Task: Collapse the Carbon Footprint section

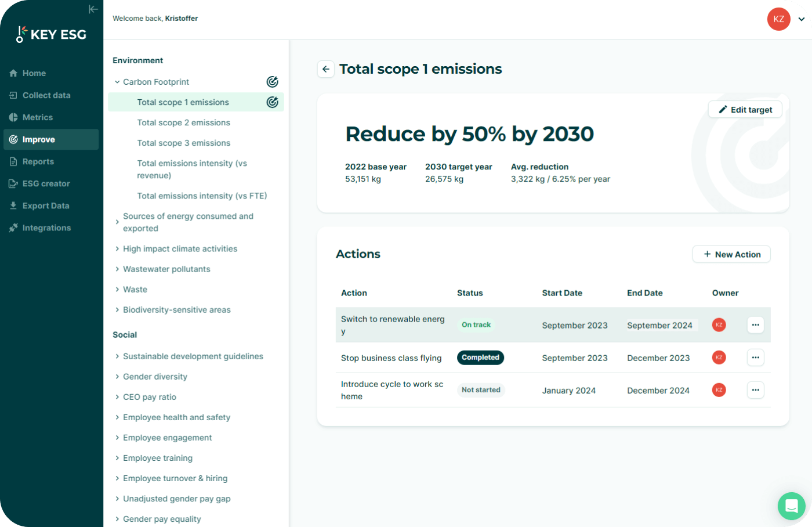Action: point(116,82)
